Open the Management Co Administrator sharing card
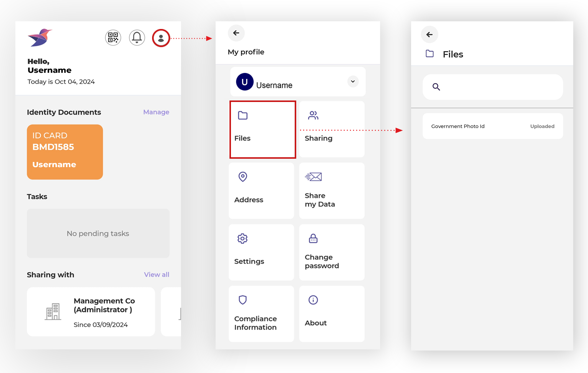The width and height of the screenshot is (588, 373). (91, 312)
